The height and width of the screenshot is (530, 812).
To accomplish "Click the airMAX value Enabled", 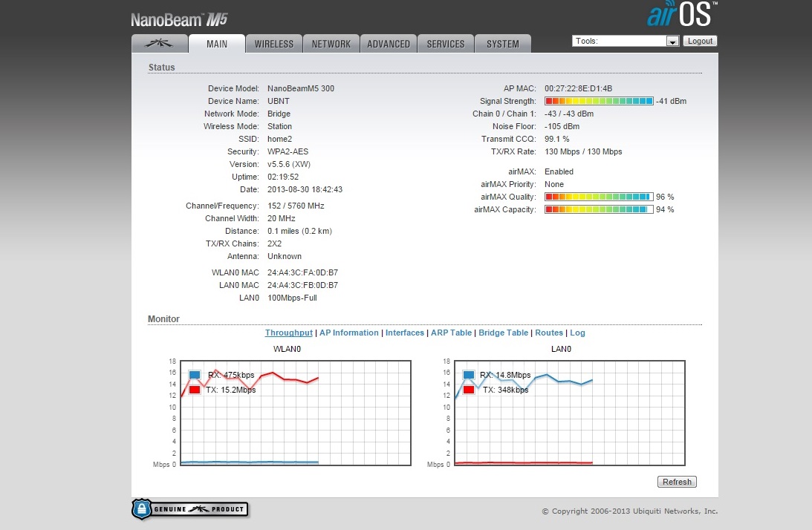I will point(559,171).
